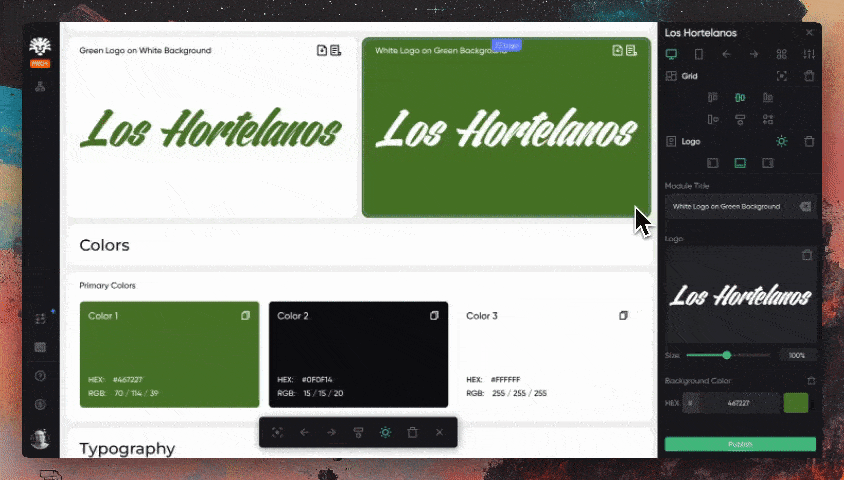Delete the Grid section with trash icon
Viewport: 844px width, 480px height.
point(809,76)
